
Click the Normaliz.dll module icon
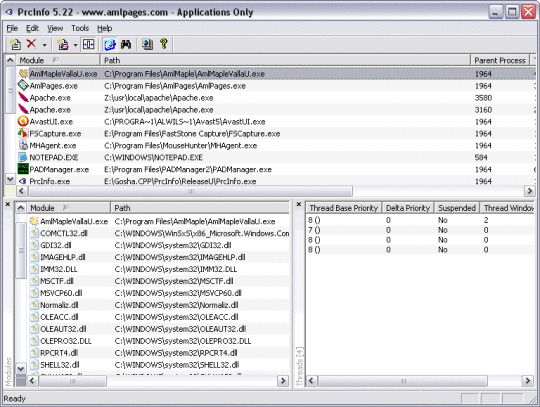tap(34, 305)
